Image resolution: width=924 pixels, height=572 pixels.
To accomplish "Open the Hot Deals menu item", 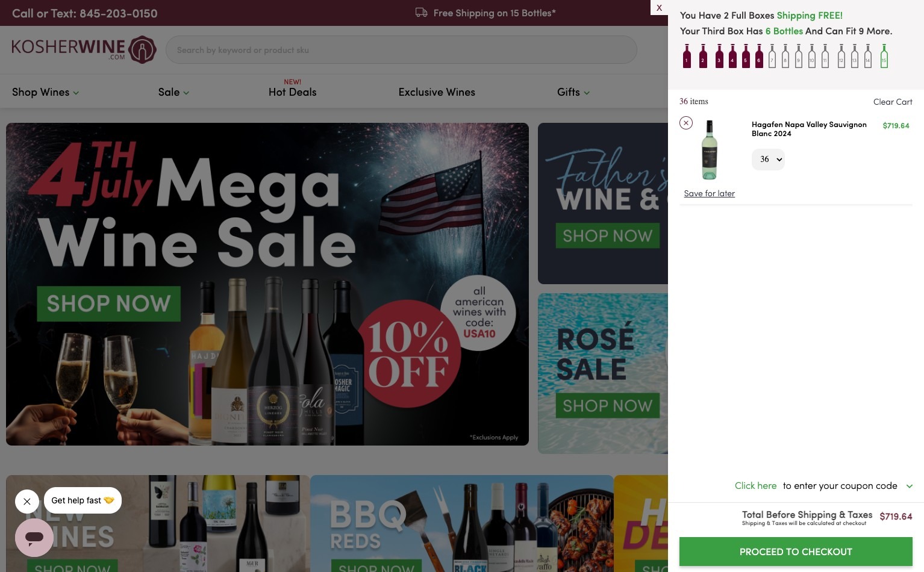I will (x=293, y=92).
